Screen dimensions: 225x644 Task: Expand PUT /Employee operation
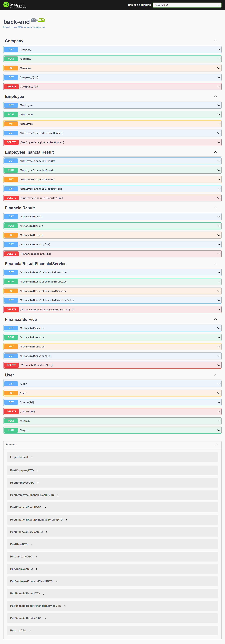(x=112, y=124)
